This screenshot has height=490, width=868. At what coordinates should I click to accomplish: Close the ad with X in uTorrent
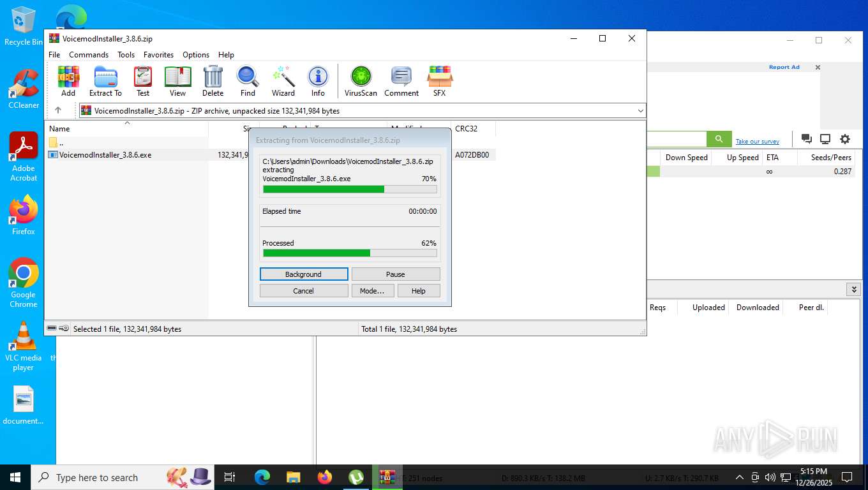click(x=818, y=67)
